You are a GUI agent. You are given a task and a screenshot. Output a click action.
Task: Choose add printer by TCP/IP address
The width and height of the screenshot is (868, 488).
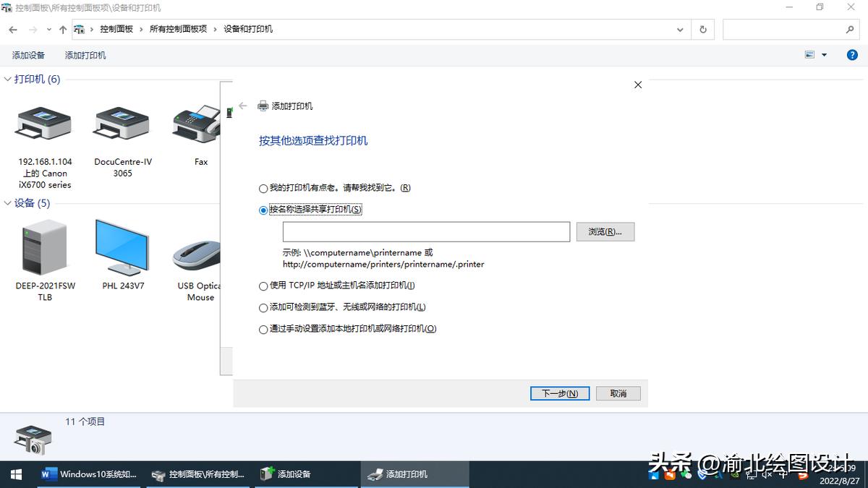point(263,286)
